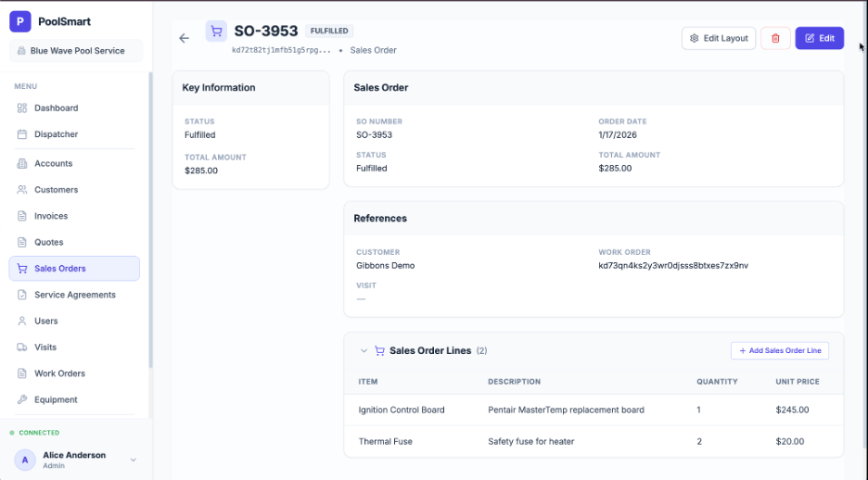Click the red trash delete icon
The width and height of the screenshot is (868, 480).
tap(775, 38)
